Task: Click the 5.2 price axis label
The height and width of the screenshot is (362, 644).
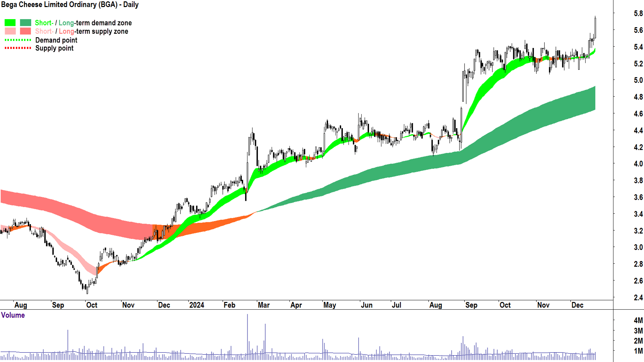Action: click(x=638, y=64)
